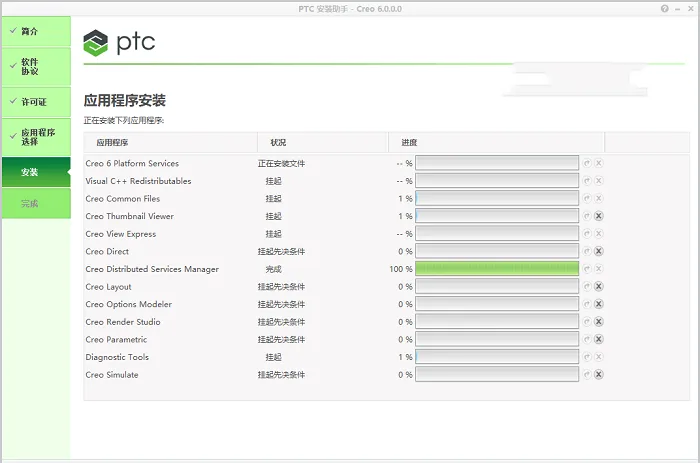The width and height of the screenshot is (700, 463).
Task: Click the retry arrow for Creo Layout
Action: (x=587, y=287)
